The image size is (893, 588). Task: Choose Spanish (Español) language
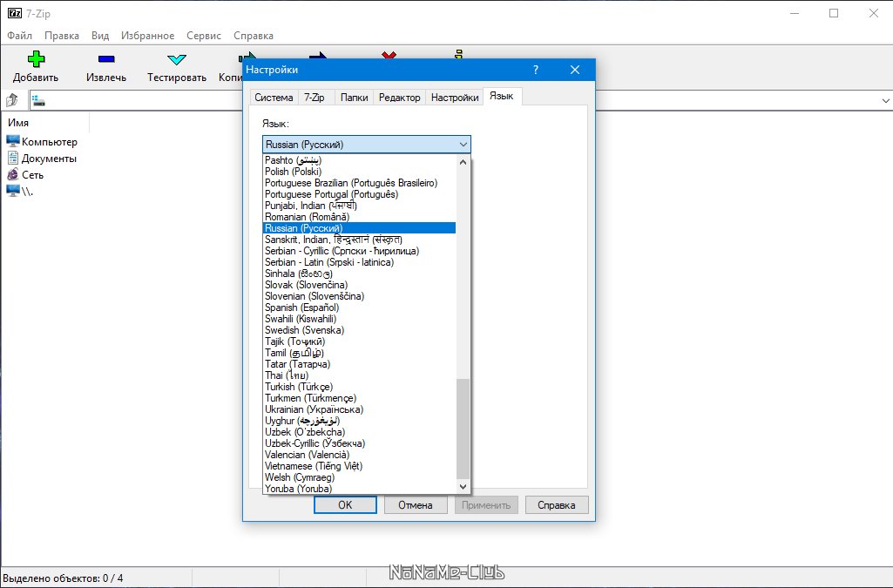pyautogui.click(x=359, y=308)
